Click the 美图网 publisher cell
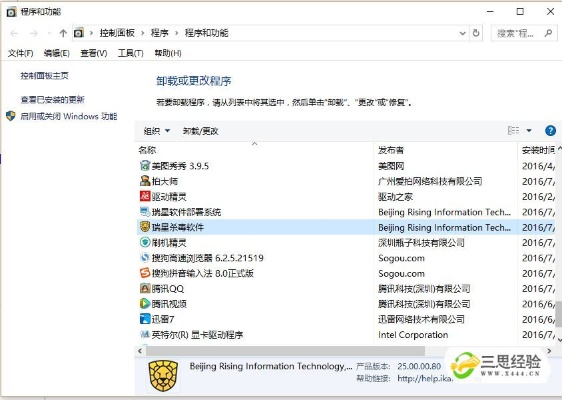Viewport: 562px width, 400px height. [391, 166]
